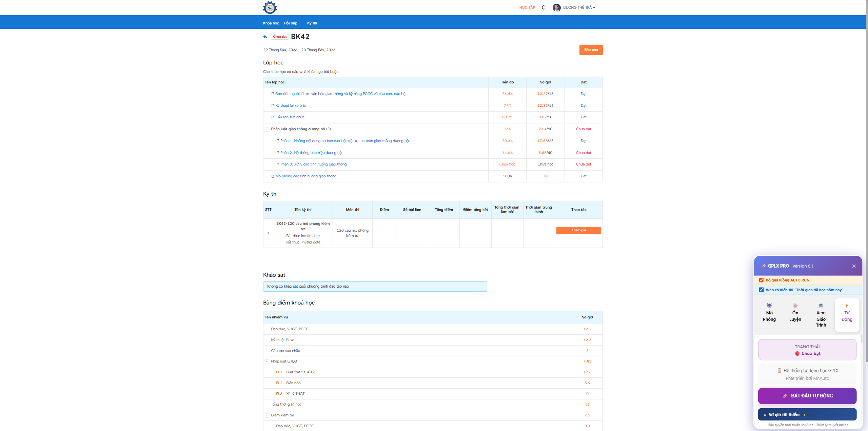Click Tham gia exam button
Image resolution: width=868 pixels, height=431 pixels.
click(x=578, y=230)
